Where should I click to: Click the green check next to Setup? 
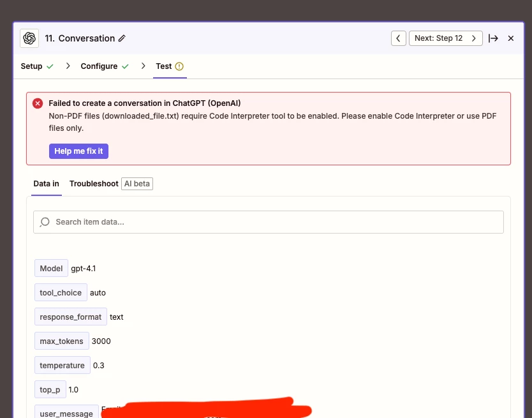(50, 66)
